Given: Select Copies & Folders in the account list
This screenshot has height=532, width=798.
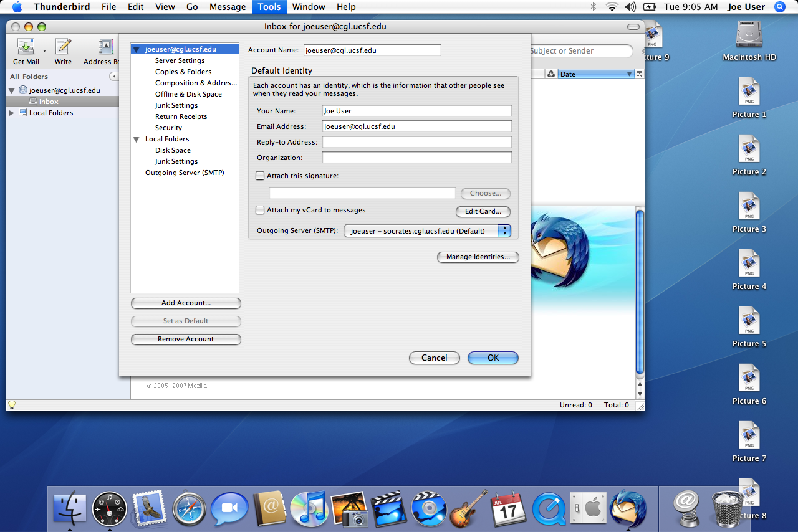Looking at the screenshot, I should click(183, 72).
